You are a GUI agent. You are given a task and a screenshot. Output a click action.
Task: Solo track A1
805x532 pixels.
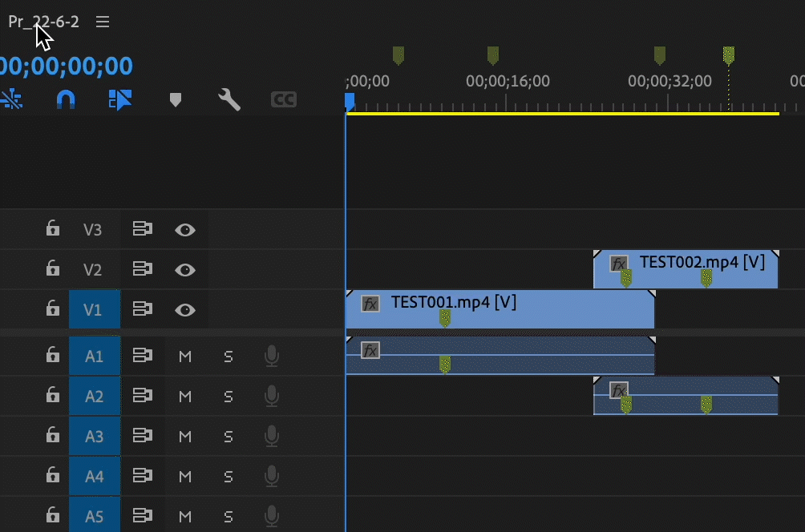pyautogui.click(x=229, y=357)
